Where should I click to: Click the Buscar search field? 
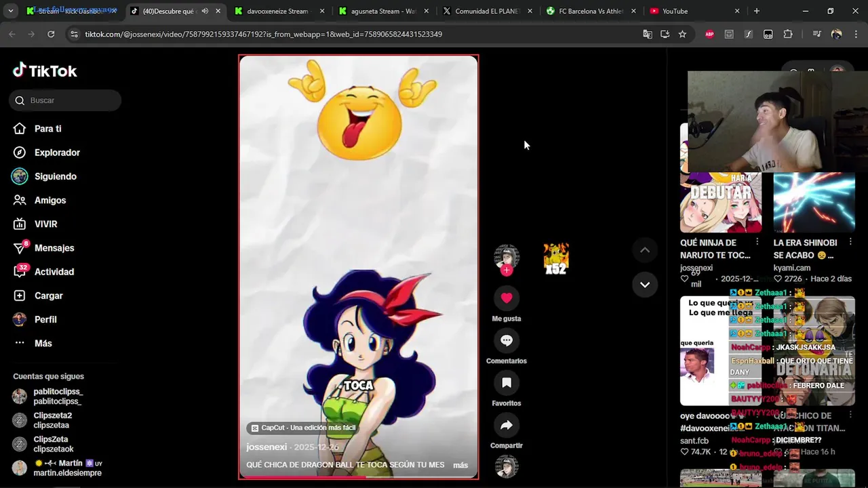pos(65,100)
